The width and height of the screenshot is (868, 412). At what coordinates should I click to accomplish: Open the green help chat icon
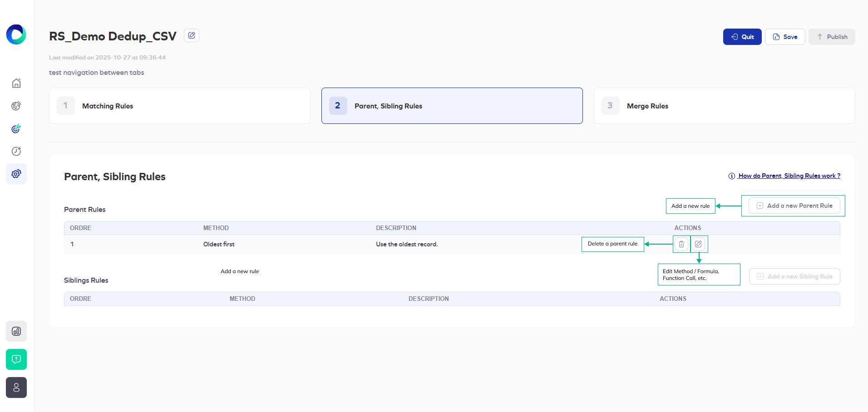[x=16, y=359]
